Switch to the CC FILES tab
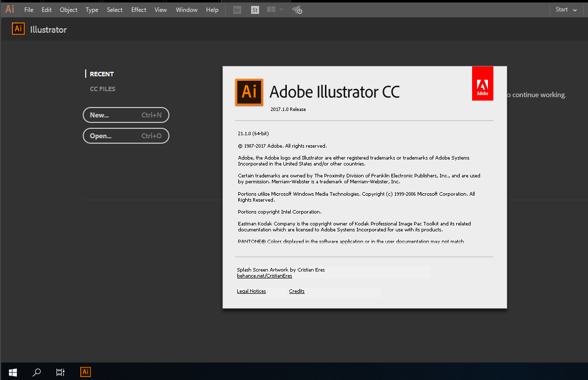The width and height of the screenshot is (588, 380). point(103,89)
